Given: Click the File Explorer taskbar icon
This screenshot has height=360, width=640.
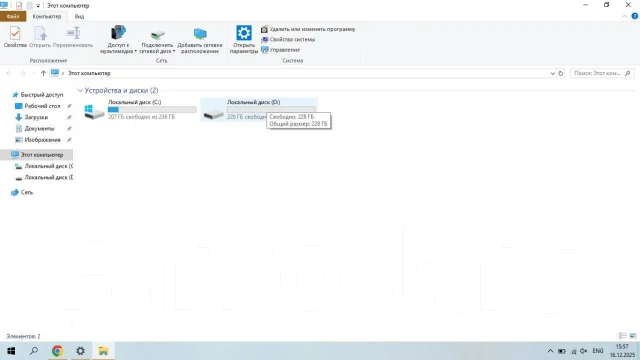Looking at the screenshot, I should point(103,351).
